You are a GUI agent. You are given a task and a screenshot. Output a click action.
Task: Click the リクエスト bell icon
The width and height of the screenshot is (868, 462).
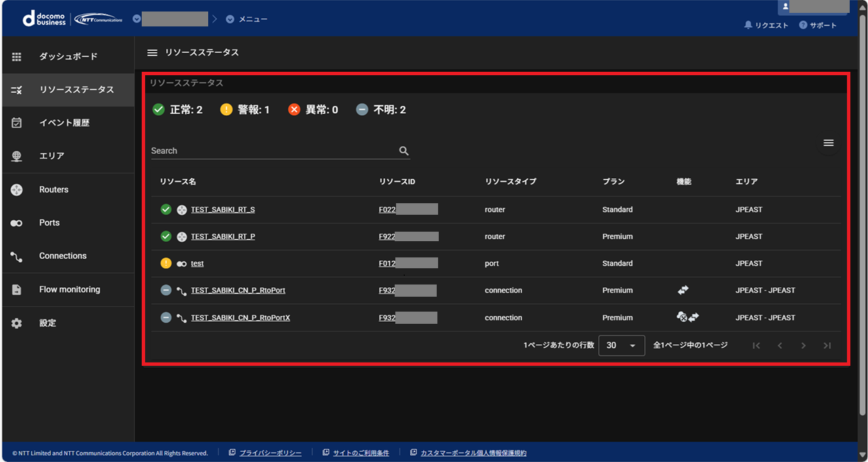coord(748,25)
